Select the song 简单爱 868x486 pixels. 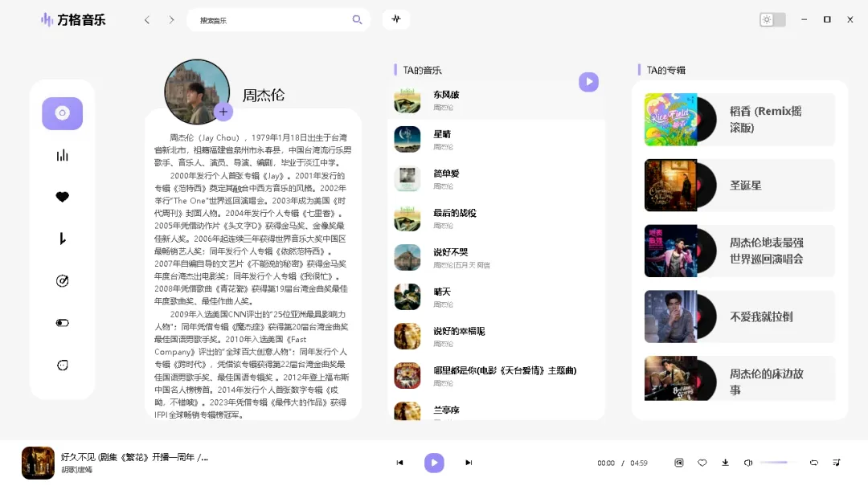pyautogui.click(x=496, y=179)
